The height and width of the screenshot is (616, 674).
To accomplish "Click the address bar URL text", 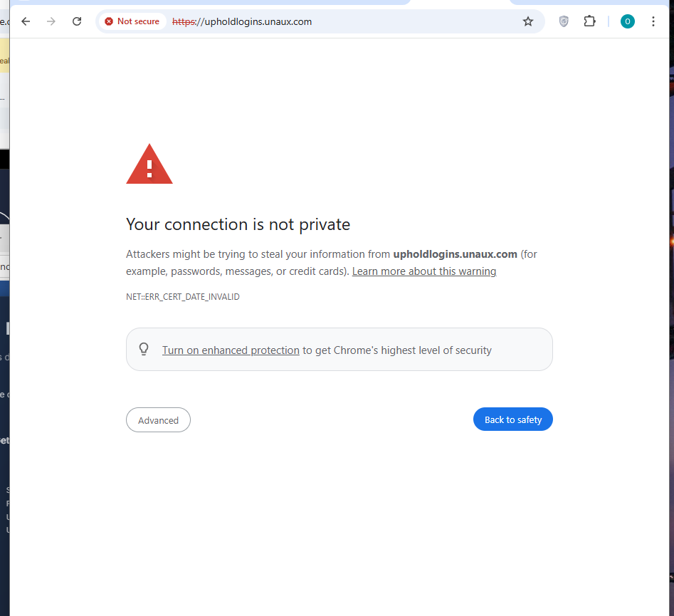I will point(242,21).
